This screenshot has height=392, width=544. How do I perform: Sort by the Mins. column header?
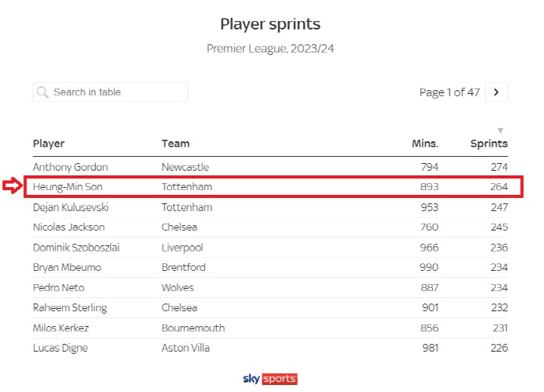click(x=425, y=144)
